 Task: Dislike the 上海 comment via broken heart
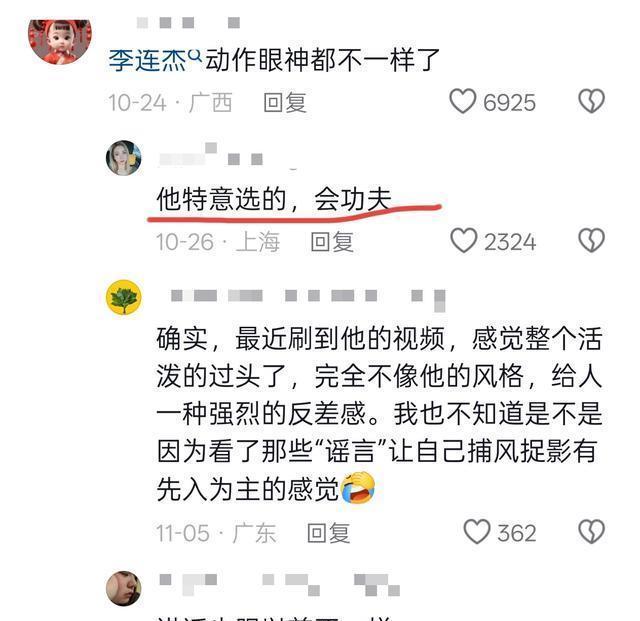click(591, 240)
